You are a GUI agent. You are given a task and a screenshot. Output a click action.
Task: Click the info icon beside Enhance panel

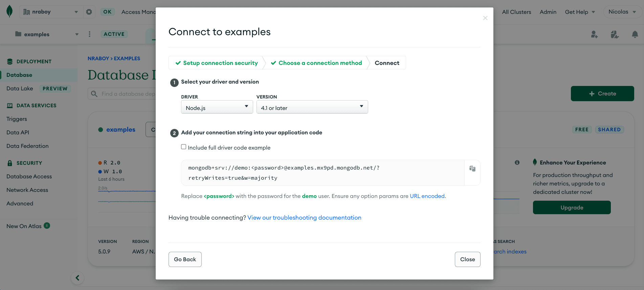click(517, 162)
